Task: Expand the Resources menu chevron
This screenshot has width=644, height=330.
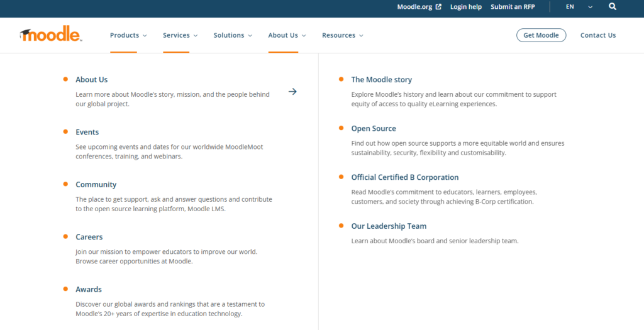Action: [361, 36]
